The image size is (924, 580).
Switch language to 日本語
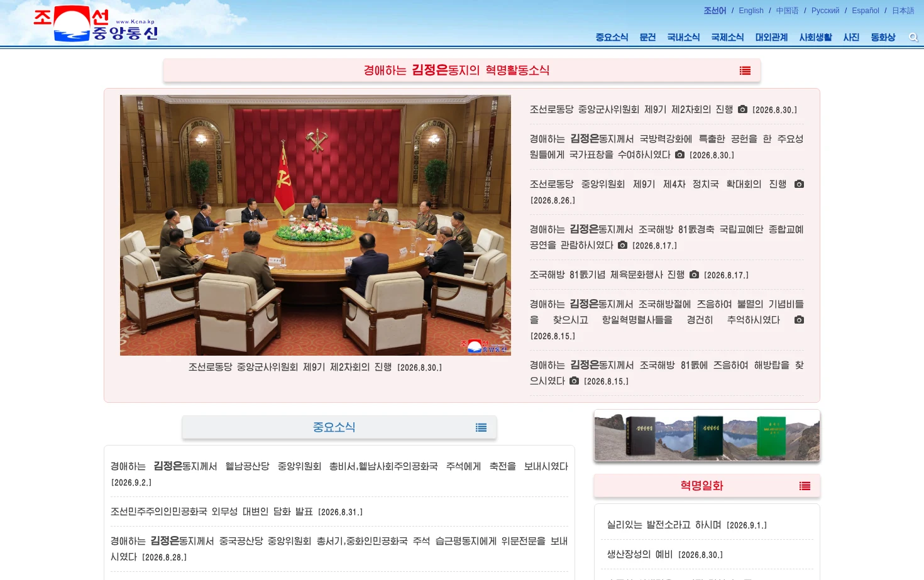tap(903, 11)
